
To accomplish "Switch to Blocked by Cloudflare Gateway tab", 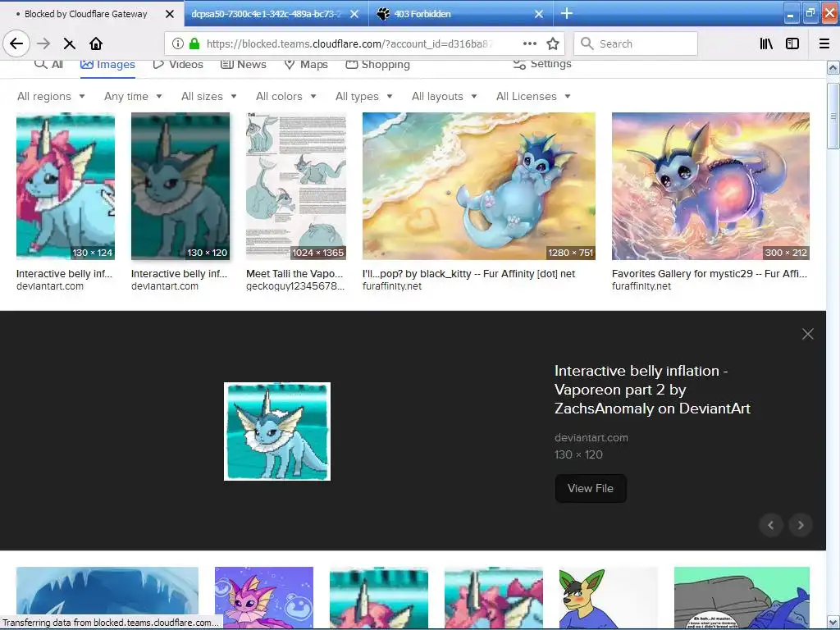I will coord(85,14).
